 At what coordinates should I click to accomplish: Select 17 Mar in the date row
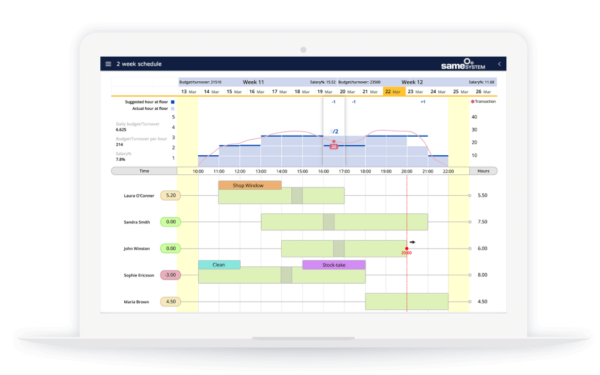[x=279, y=92]
